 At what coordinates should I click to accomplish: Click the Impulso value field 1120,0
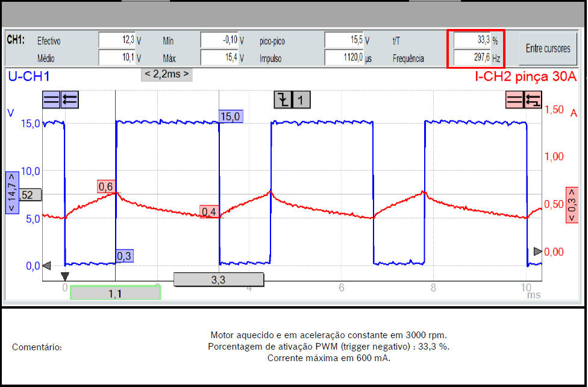pos(343,58)
